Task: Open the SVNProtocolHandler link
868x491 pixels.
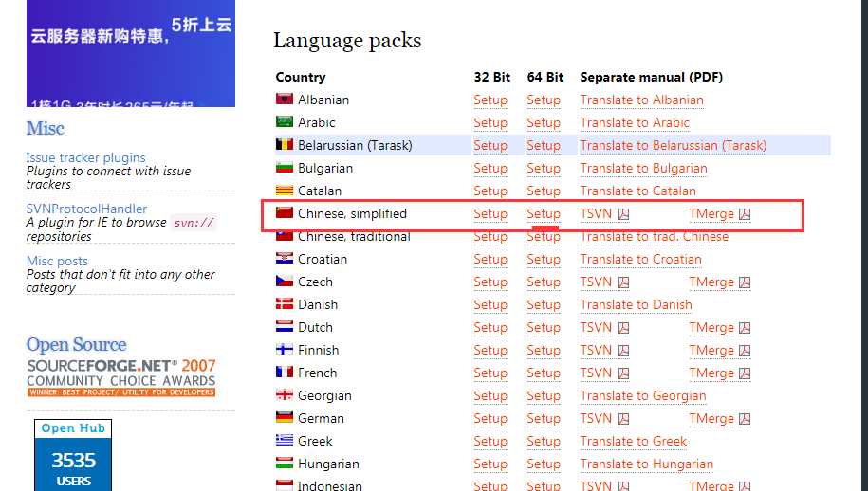Action: click(x=86, y=209)
